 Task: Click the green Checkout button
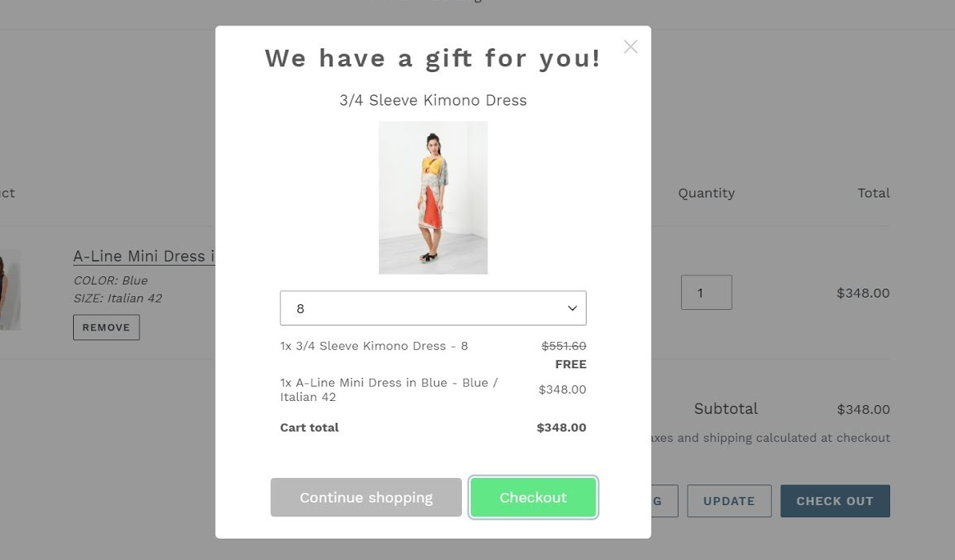532,497
